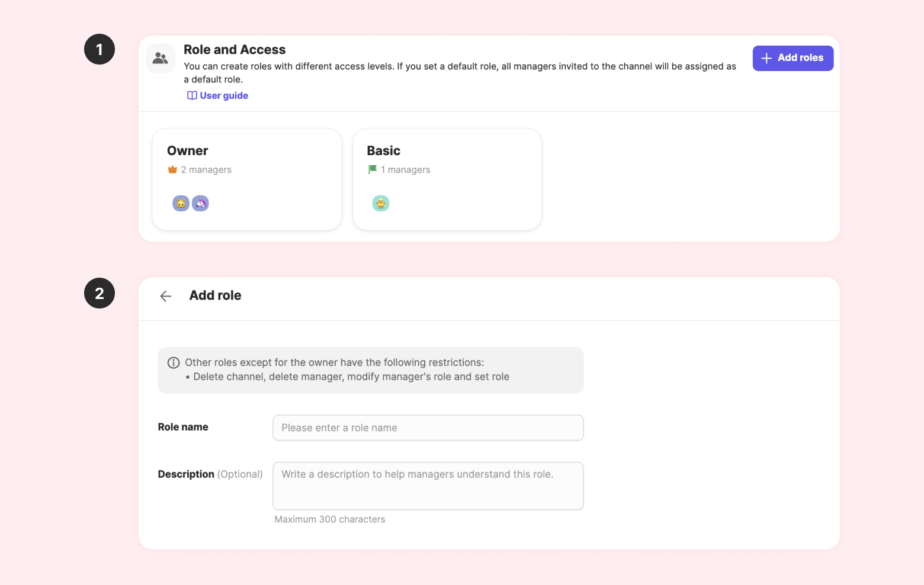Screen dimensions: 924x585
Task: Click the "1 managers" label in Basic card
Action: pos(406,170)
